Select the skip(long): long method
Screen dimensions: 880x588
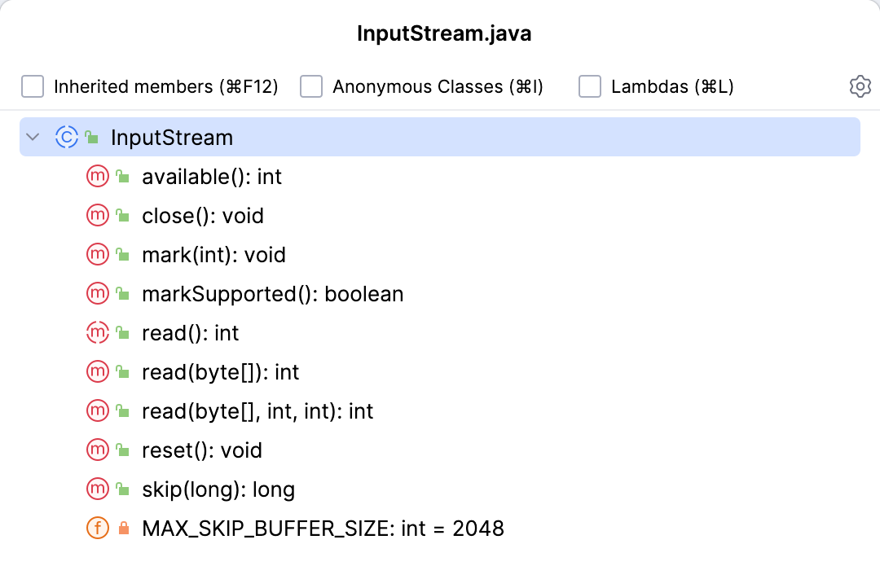pos(218,489)
